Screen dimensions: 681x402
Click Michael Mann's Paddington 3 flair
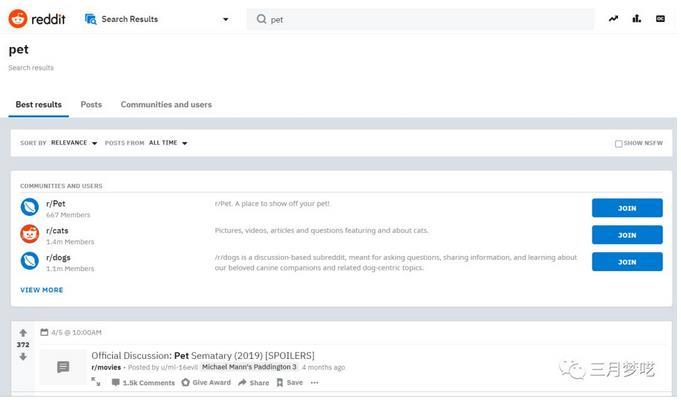pos(249,367)
